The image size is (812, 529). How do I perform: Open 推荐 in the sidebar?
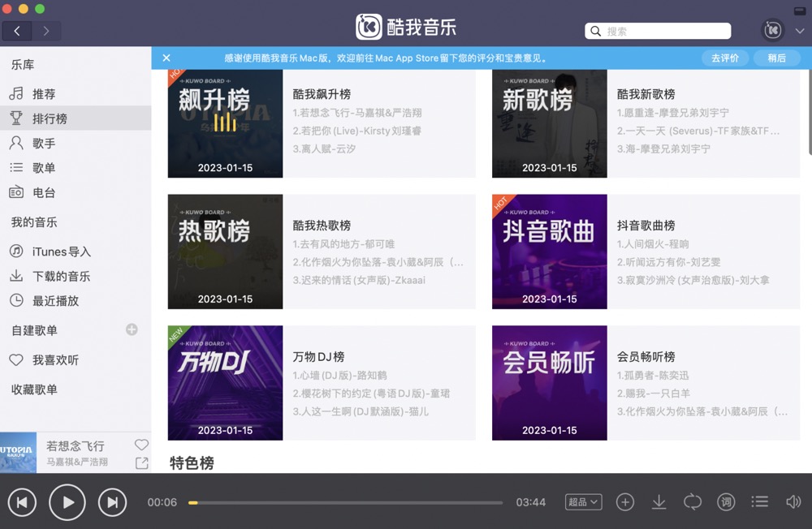(x=76, y=93)
